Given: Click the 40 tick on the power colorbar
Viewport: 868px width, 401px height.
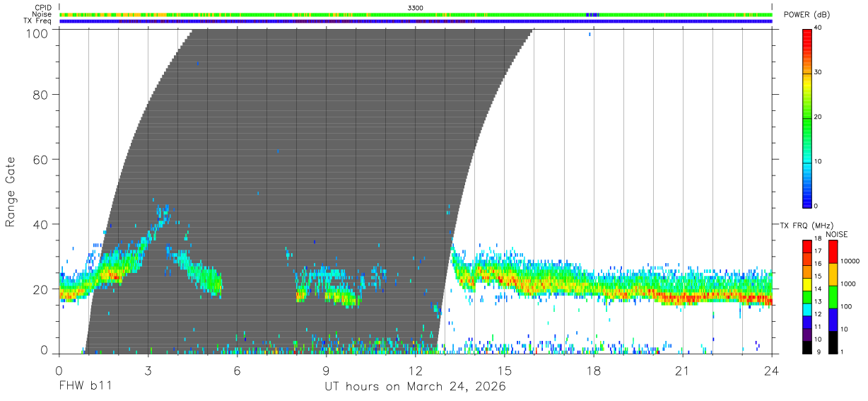Looking at the screenshot, I should pos(819,28).
